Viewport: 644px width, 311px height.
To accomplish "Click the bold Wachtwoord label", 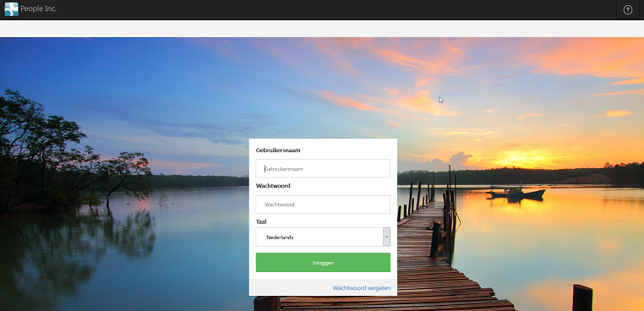I will 273,186.
